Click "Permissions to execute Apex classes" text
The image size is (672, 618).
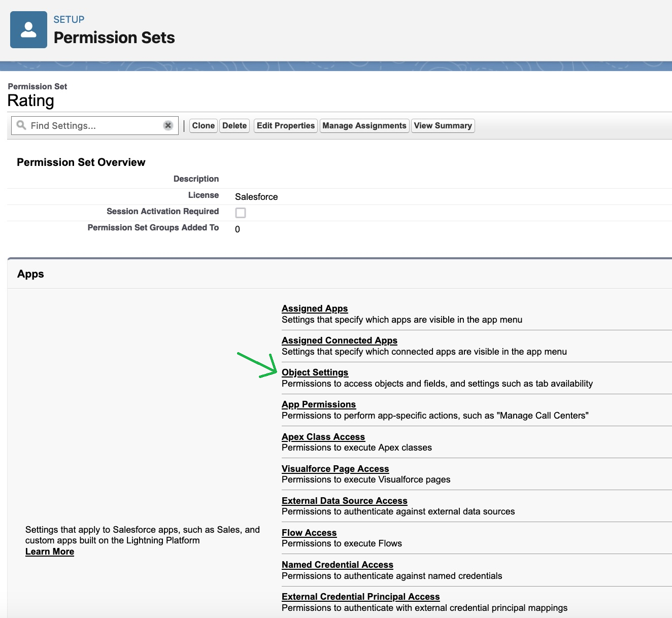pyautogui.click(x=357, y=448)
